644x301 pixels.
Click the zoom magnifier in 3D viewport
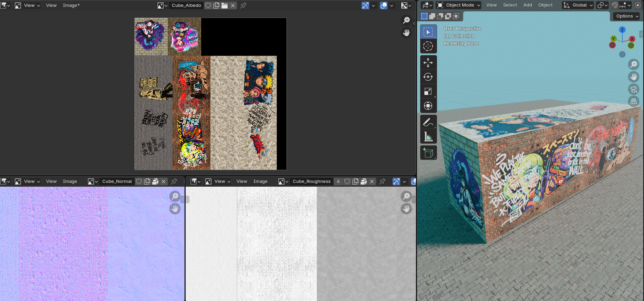pyautogui.click(x=634, y=64)
